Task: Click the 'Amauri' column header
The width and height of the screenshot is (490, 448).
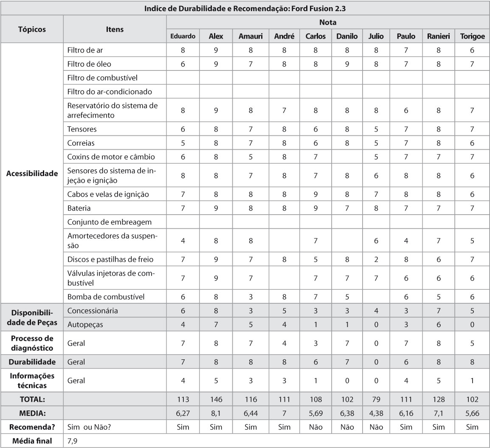Action: 251,36
